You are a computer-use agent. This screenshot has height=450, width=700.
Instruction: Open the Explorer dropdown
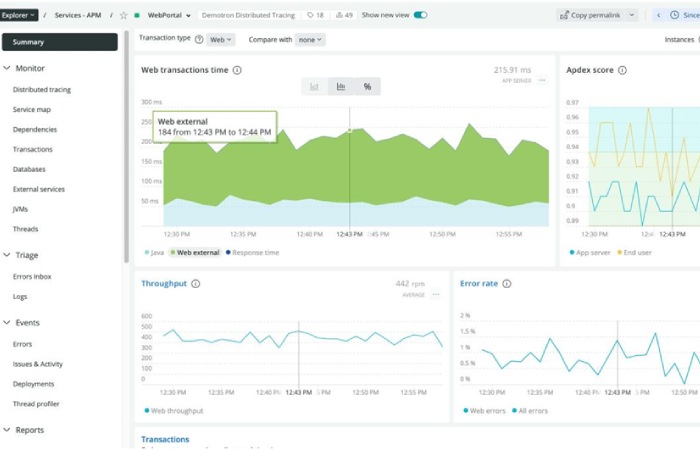(19, 15)
